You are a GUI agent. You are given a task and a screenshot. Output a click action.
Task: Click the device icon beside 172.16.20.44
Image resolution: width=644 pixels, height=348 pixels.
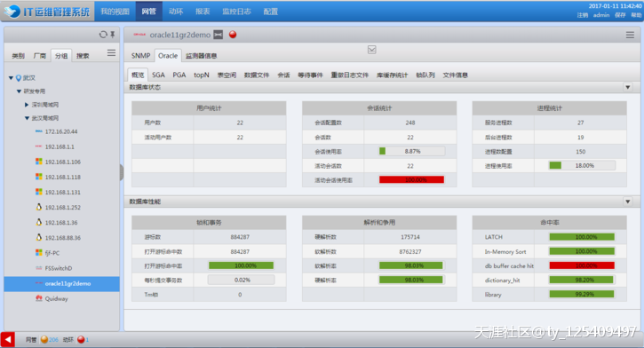tap(38, 131)
